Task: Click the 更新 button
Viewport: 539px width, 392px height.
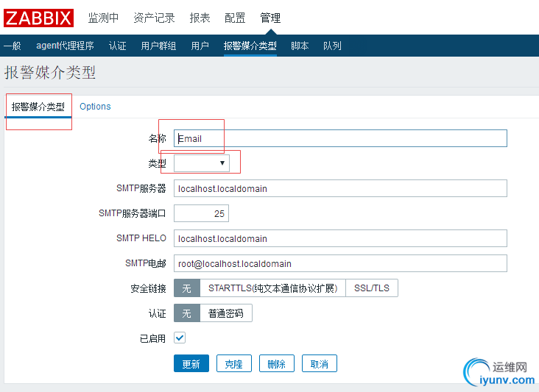Action: pyautogui.click(x=191, y=364)
